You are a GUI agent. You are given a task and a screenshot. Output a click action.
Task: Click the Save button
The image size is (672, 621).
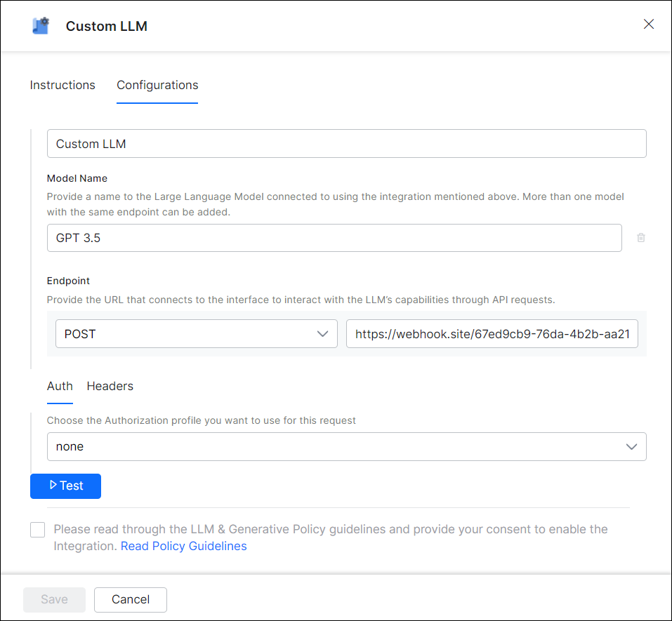click(55, 599)
